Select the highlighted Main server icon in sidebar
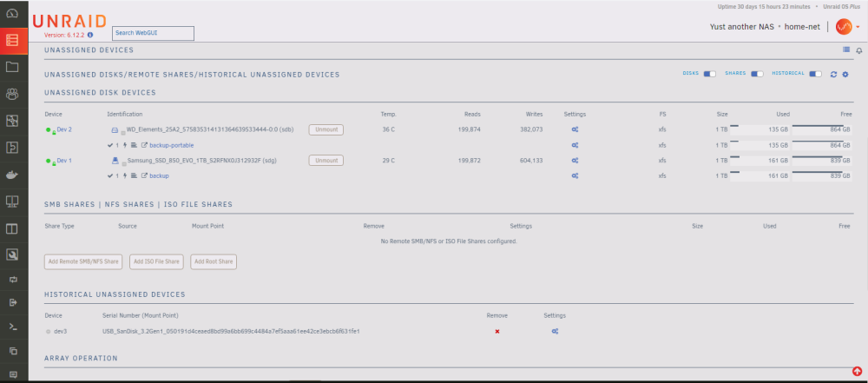Viewport: 868px width, 383px height. 12,41
